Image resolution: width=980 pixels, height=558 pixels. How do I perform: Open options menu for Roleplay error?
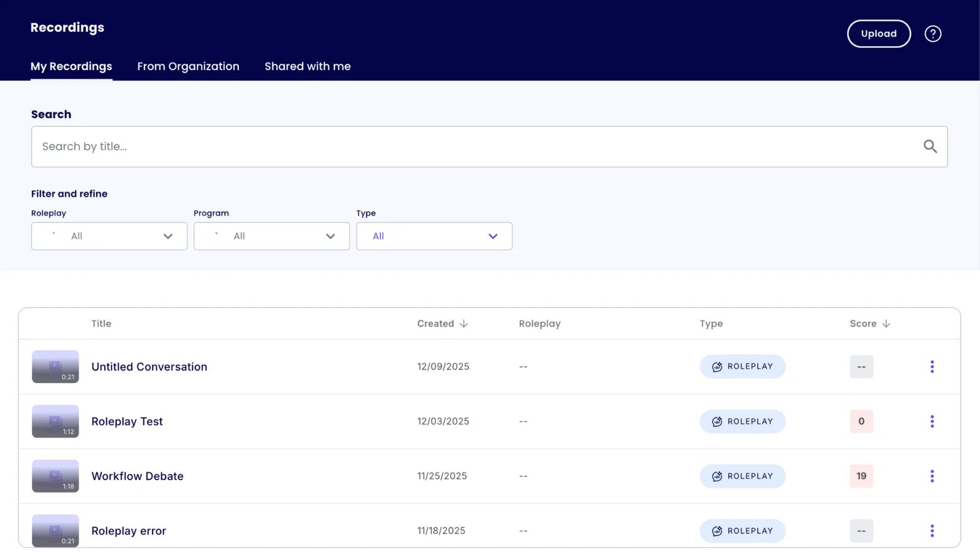932,531
